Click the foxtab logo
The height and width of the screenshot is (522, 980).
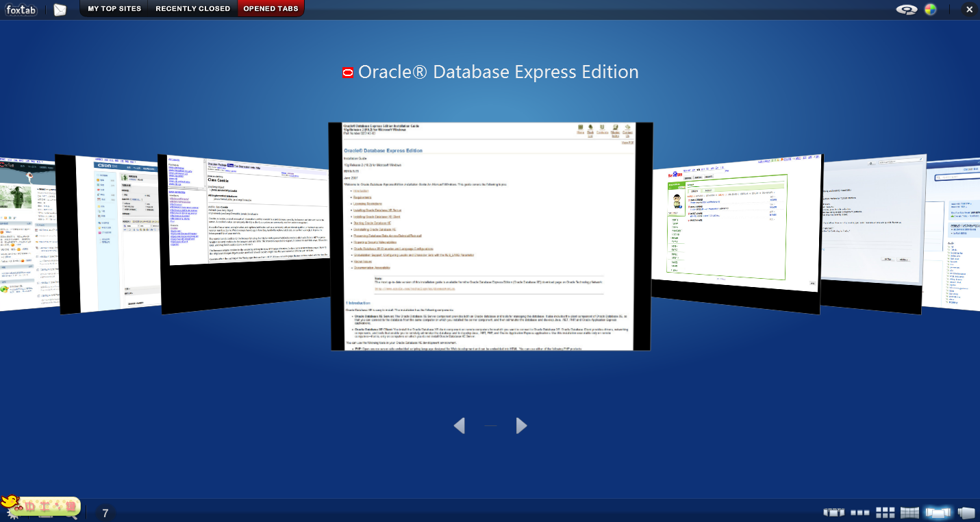21,9
